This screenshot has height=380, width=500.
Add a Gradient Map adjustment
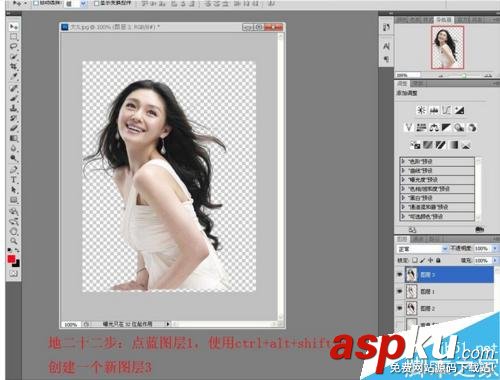coord(453,145)
